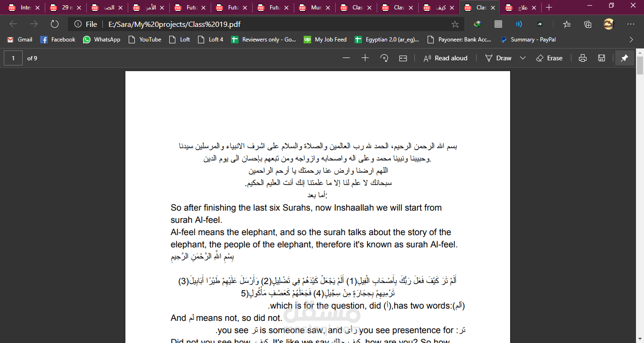Unpin the PDF toolbar with pin icon
Screen dimensions: 644x343
[624, 58]
